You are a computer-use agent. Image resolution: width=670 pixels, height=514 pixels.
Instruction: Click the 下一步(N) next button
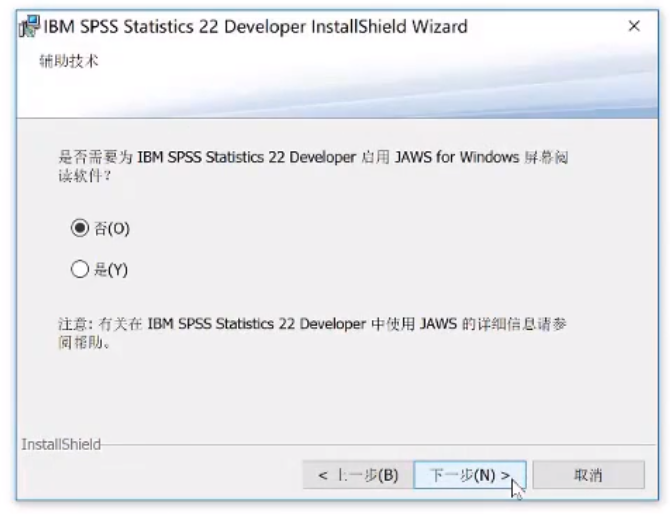click(470, 475)
